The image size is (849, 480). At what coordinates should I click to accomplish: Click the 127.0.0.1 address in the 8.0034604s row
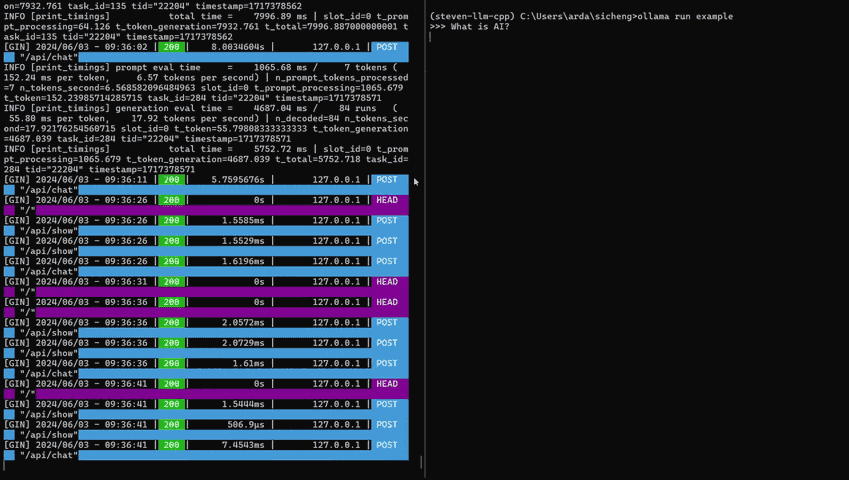[336, 47]
